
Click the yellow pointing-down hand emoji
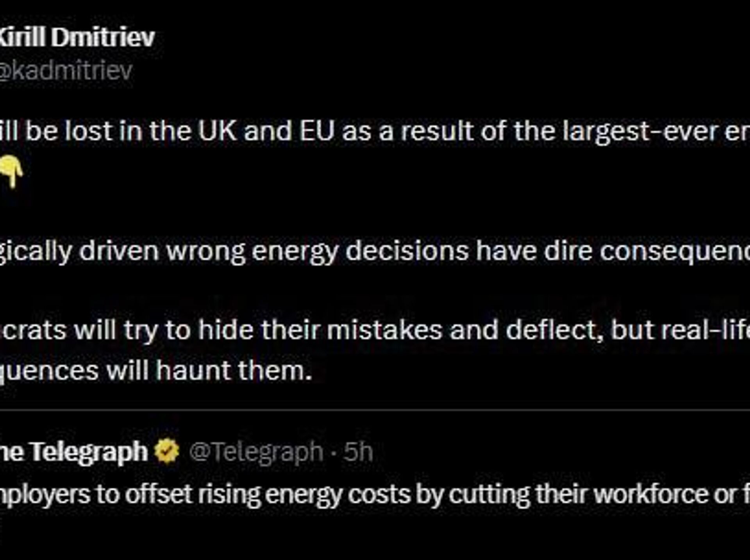(x=11, y=171)
